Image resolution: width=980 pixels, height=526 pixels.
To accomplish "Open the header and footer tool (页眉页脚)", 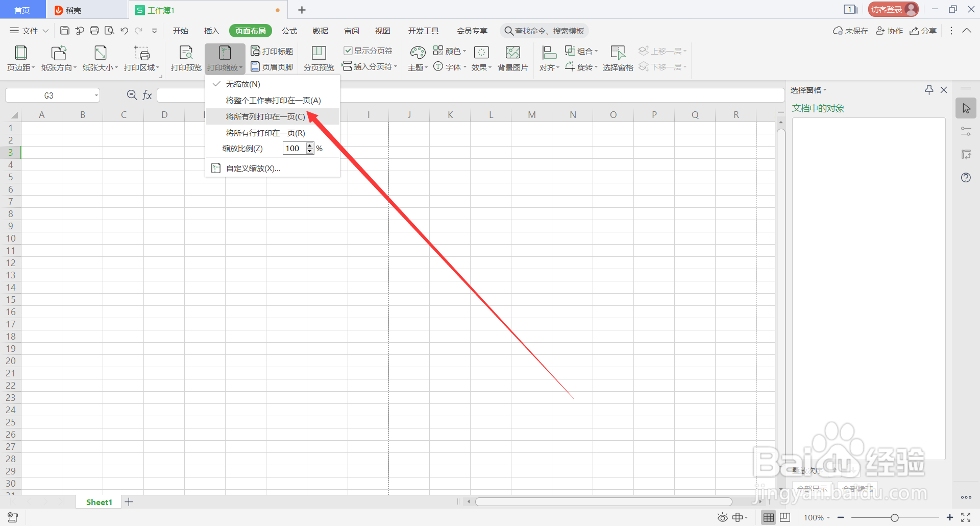I will pos(272,67).
